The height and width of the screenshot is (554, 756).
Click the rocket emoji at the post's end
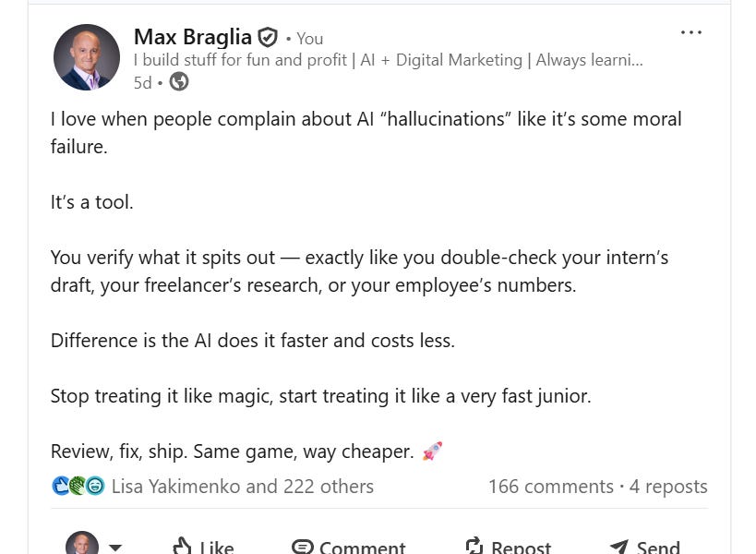(x=430, y=452)
